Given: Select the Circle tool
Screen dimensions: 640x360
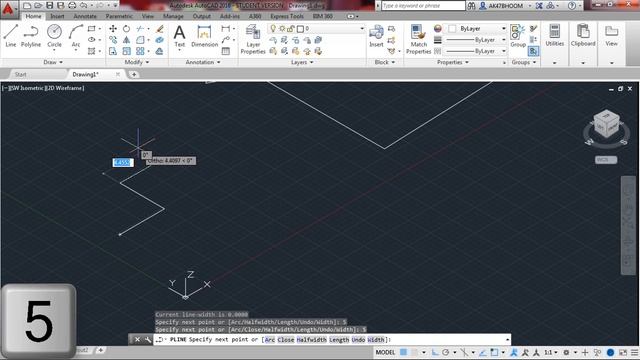Looking at the screenshot, I should click(54, 35).
